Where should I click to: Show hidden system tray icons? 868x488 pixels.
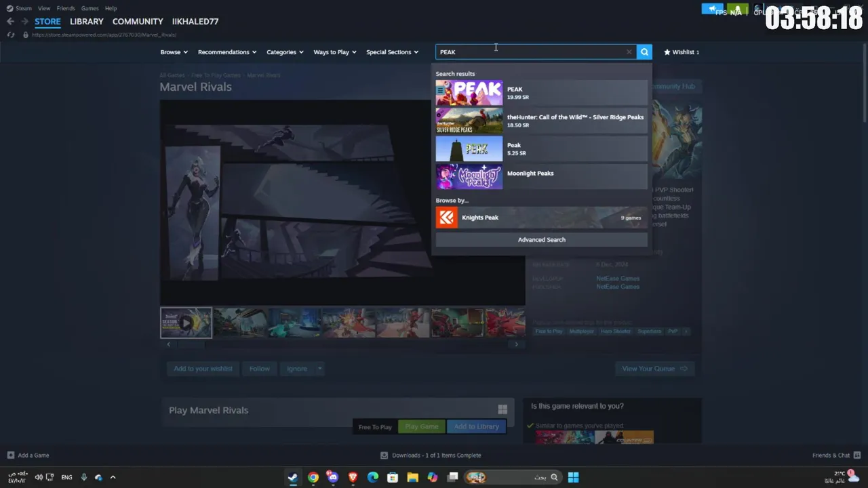pos(113,477)
